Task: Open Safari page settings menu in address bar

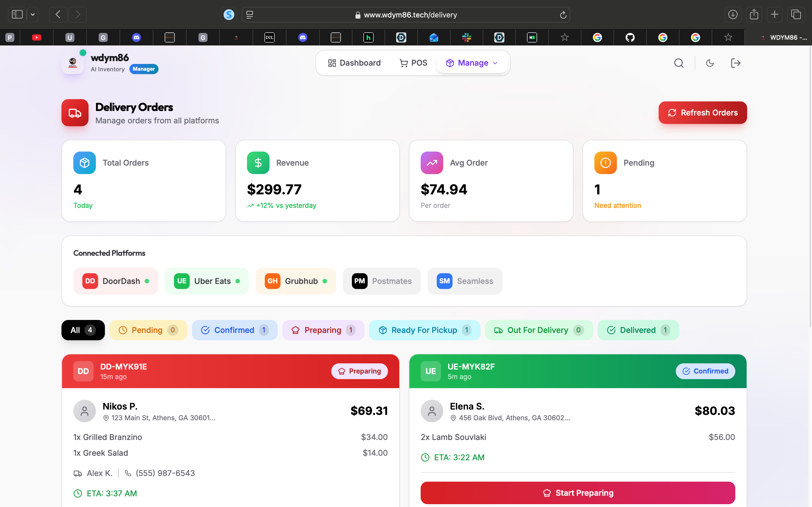Action: tap(250, 15)
